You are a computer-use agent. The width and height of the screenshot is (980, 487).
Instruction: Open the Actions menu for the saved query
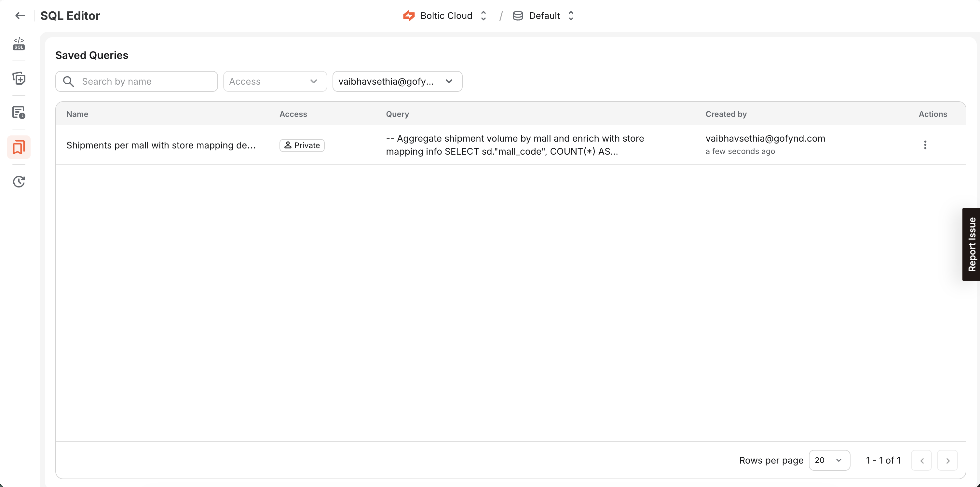click(926, 145)
